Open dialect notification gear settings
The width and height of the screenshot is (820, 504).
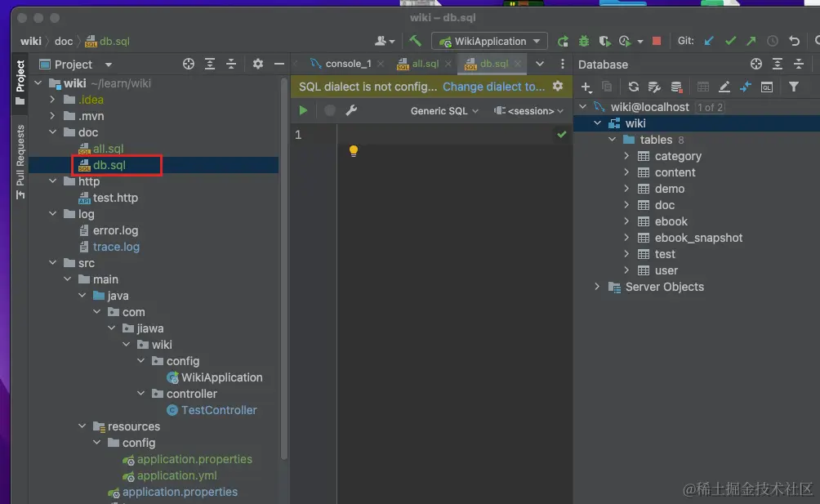tap(558, 86)
